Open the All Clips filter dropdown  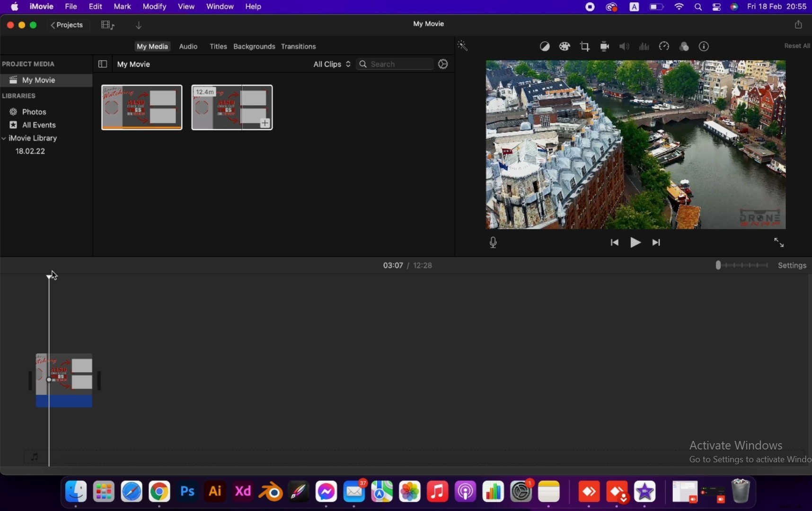[331, 64]
